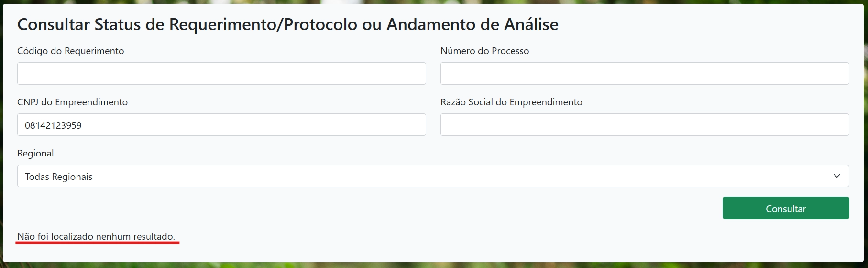Click the "Andamento de Análise" part of title
The height and width of the screenshot is (268, 868).
[x=472, y=24]
